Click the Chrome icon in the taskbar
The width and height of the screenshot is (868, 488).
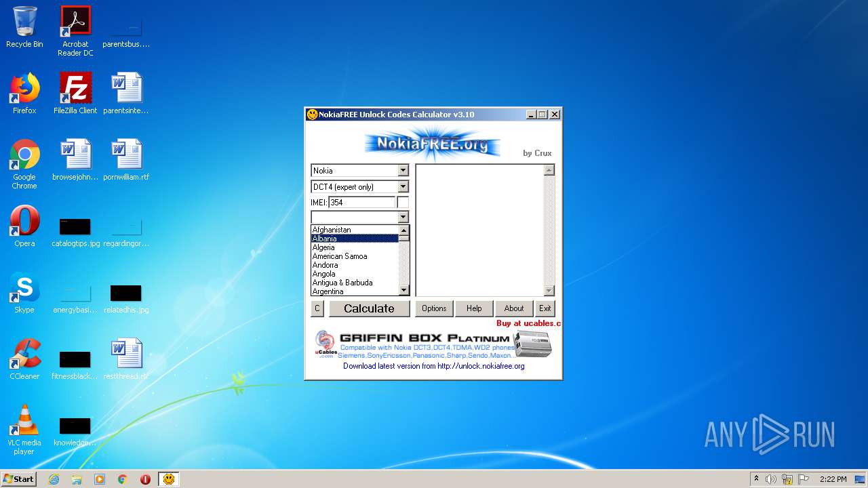(123, 479)
